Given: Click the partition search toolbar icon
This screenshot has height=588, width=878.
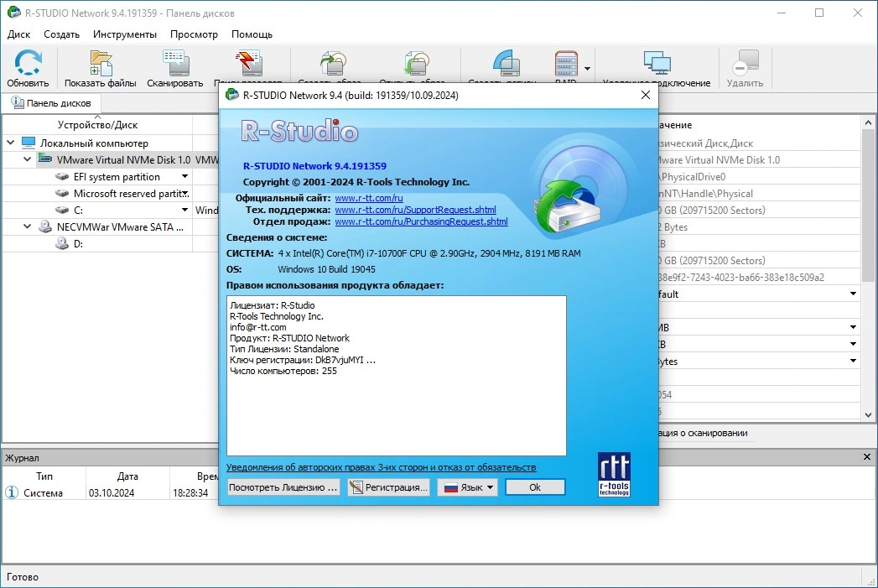Looking at the screenshot, I should (248, 63).
